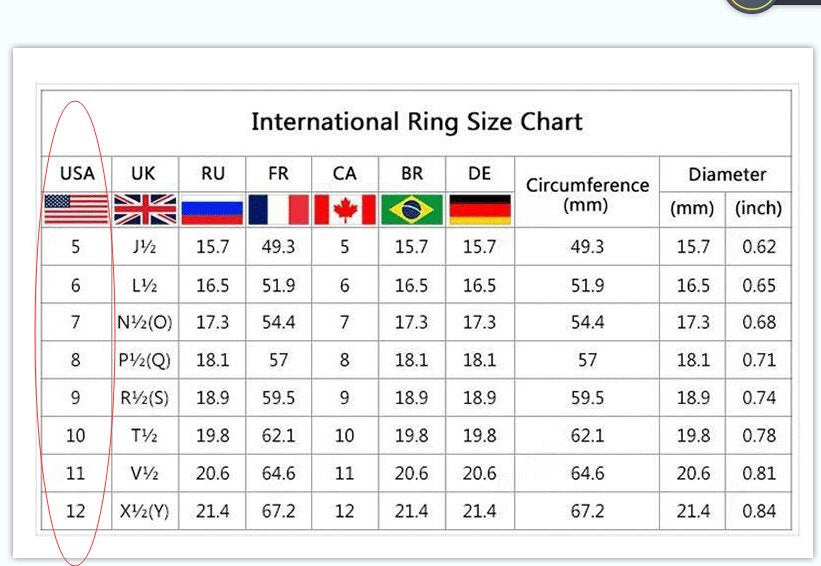
Task: Click the French flag icon
Action: (x=278, y=209)
